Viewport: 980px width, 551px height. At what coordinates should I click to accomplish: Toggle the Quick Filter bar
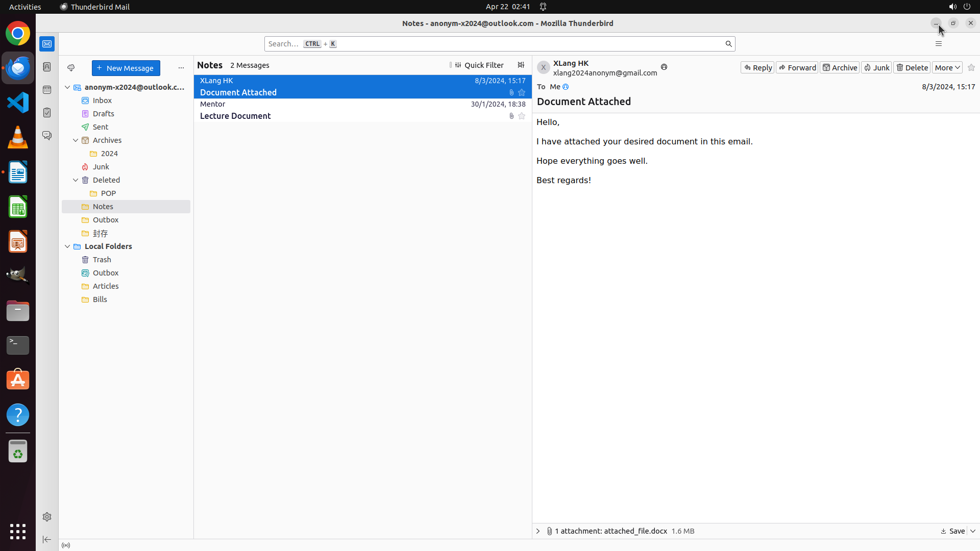(x=479, y=65)
